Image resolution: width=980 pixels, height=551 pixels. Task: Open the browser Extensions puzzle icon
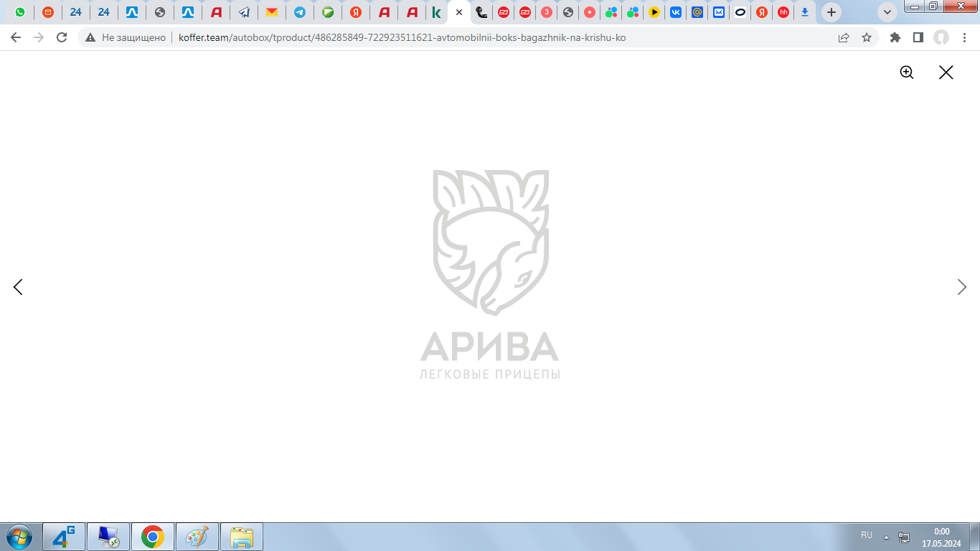click(895, 37)
